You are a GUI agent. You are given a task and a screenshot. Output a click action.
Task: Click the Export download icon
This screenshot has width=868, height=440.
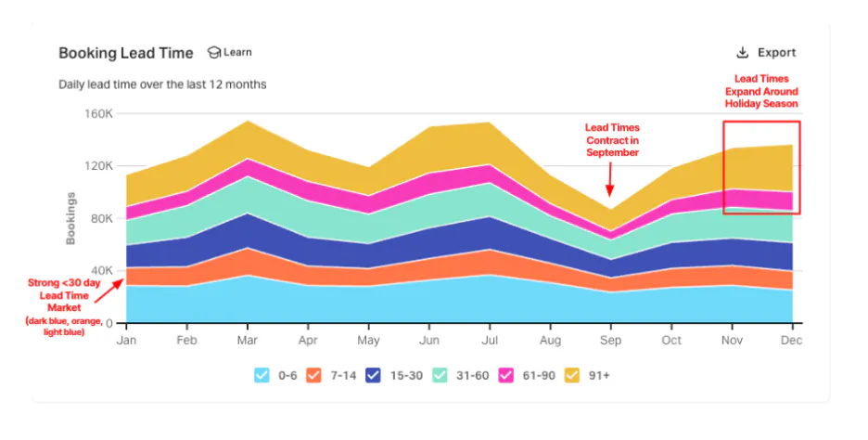742,53
